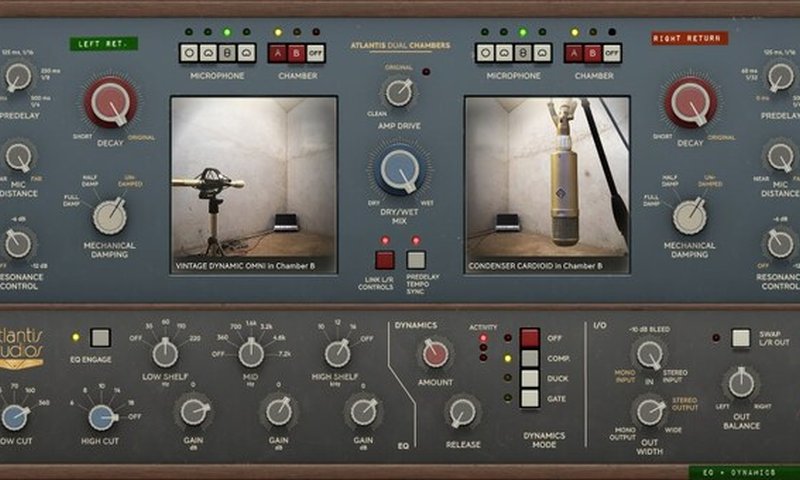This screenshot has height=480, width=800.
Task: Click the Atlantis Studios logo
Action: click(22, 348)
